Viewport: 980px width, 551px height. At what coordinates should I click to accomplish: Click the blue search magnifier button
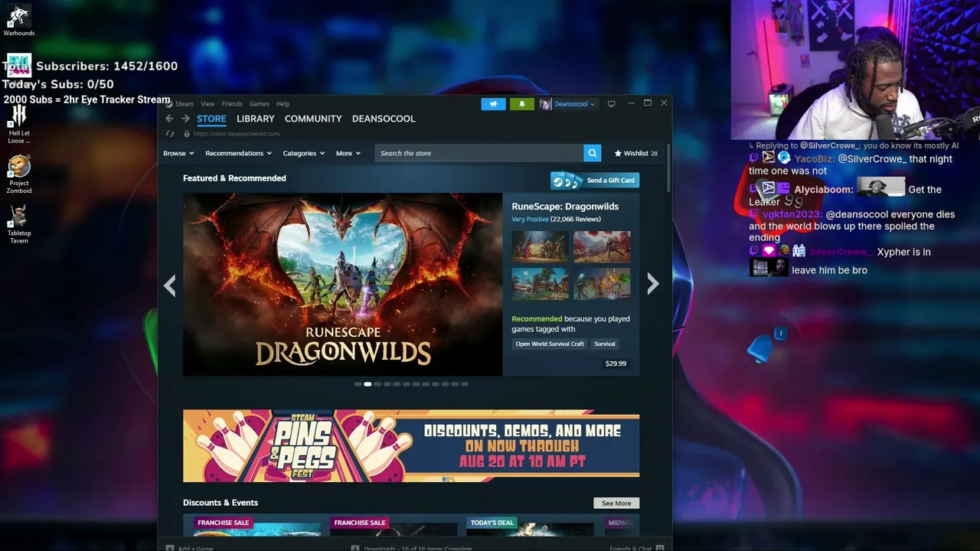(x=592, y=153)
